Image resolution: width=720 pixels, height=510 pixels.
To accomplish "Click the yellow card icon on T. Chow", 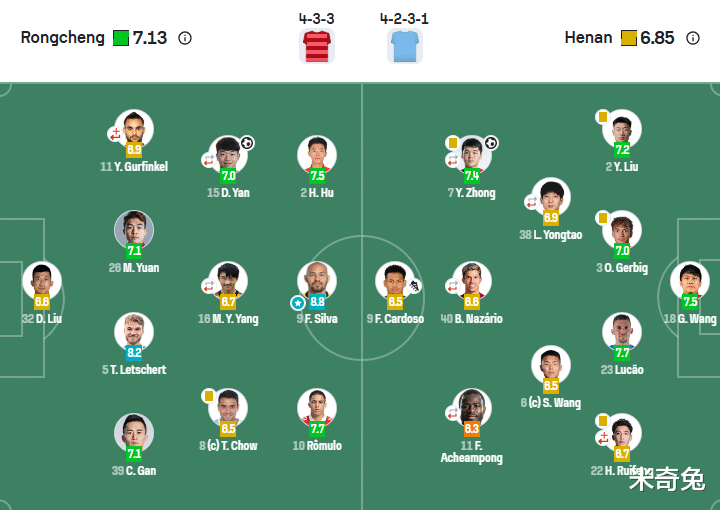I will point(210,396).
